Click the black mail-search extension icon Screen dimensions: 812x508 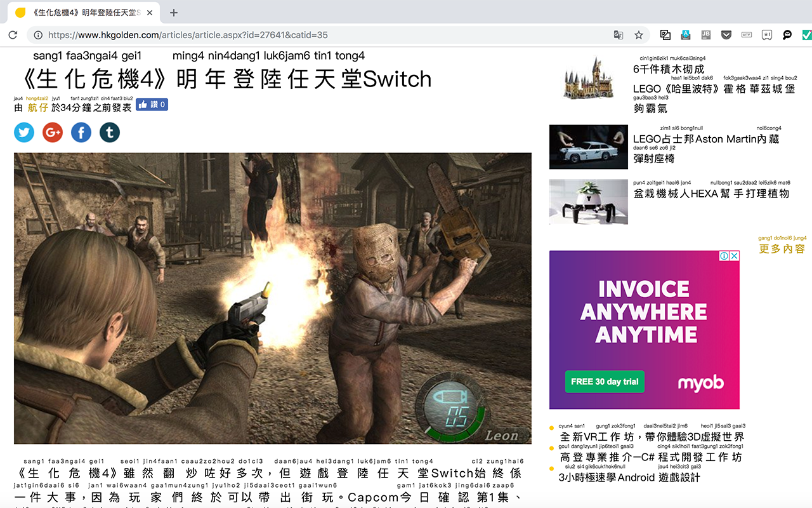(787, 36)
